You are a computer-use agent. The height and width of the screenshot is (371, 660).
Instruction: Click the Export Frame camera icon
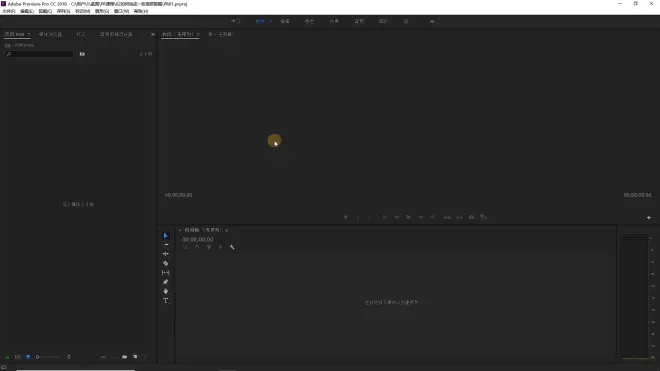[x=471, y=217]
